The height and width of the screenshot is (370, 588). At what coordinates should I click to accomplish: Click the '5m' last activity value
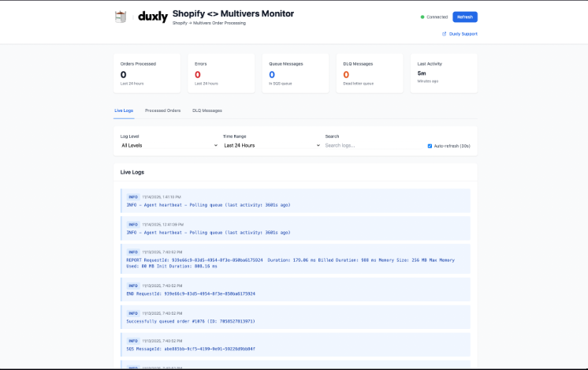pyautogui.click(x=422, y=73)
